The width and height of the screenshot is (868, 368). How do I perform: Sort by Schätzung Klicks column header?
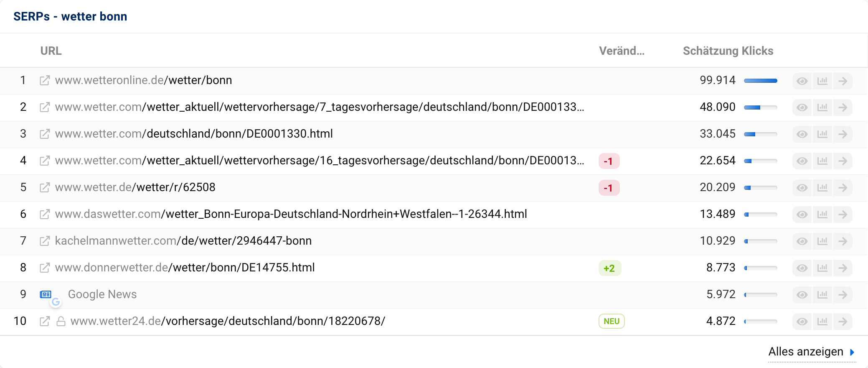[x=728, y=51]
